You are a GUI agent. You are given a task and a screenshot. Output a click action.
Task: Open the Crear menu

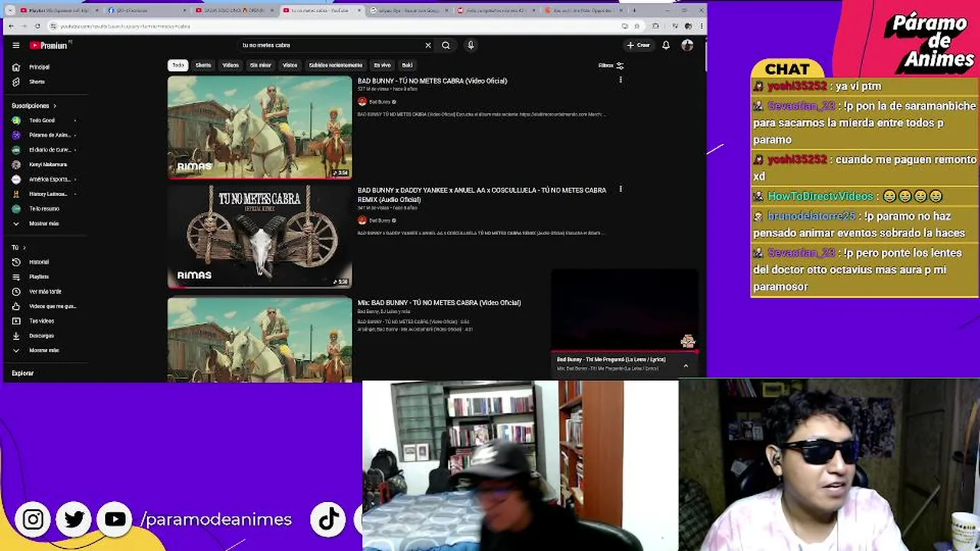tap(639, 45)
